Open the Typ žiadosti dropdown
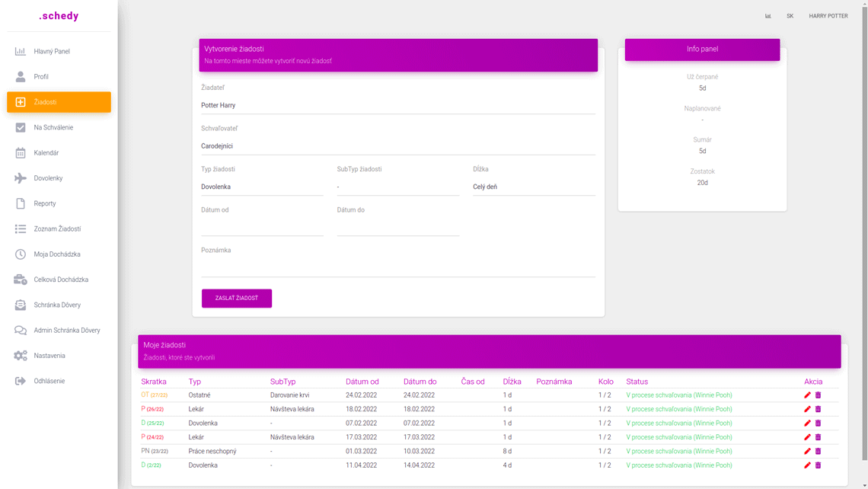Image resolution: width=868 pixels, height=489 pixels. click(x=262, y=187)
